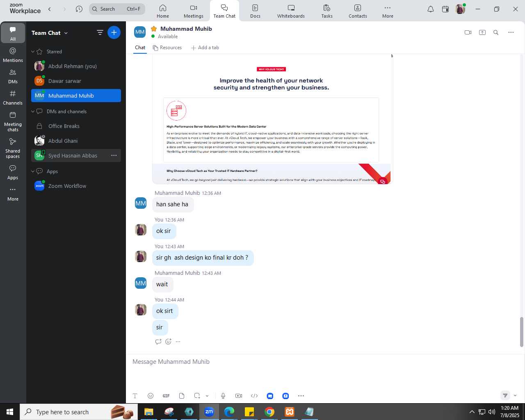
Task: Start a video call with Muhammad Muhib
Action: tap(468, 32)
